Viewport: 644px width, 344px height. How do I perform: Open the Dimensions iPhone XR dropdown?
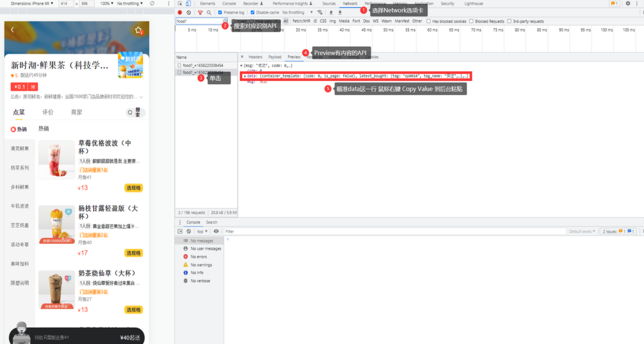click(x=31, y=3)
